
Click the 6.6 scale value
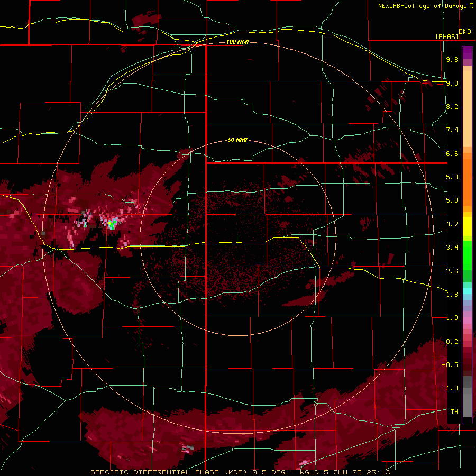coord(452,153)
